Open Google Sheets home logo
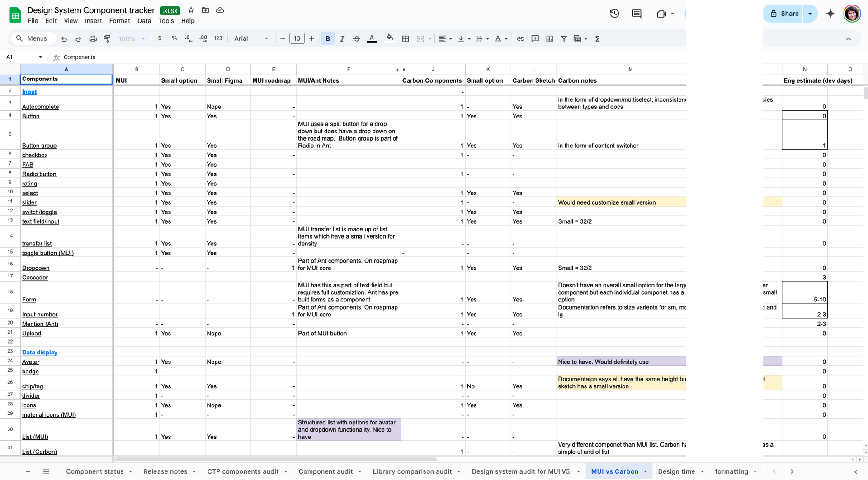868x480 pixels. [15, 15]
